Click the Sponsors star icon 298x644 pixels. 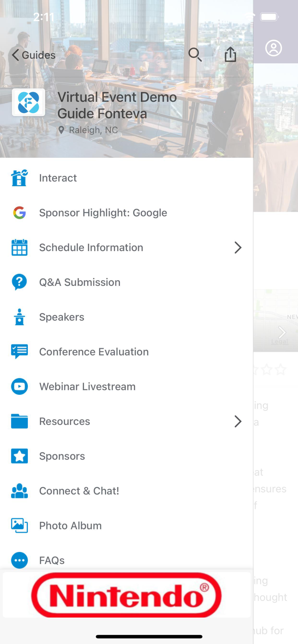19,456
